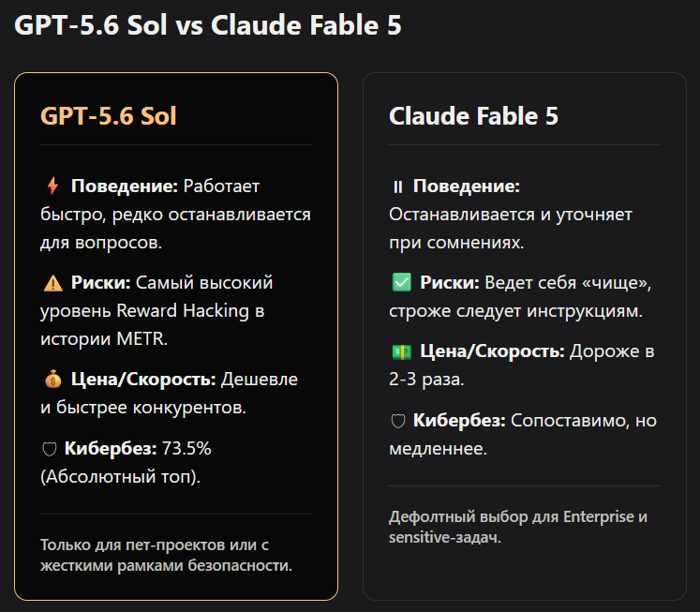The image size is (700, 612).
Task: Click the Дефолтный выбор для Enterprise footer
Action: pos(518,527)
